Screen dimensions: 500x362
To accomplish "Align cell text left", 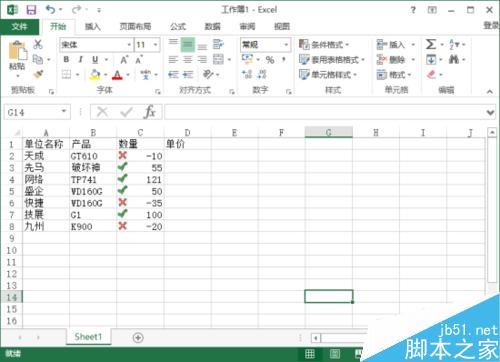I will (x=173, y=60).
